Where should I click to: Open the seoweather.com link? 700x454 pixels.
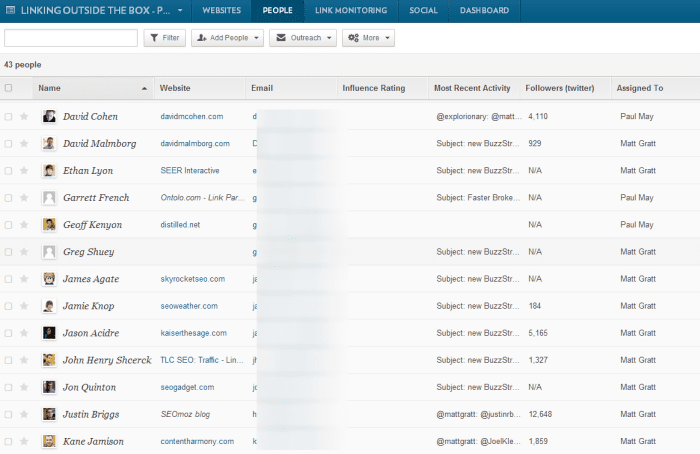(189, 306)
